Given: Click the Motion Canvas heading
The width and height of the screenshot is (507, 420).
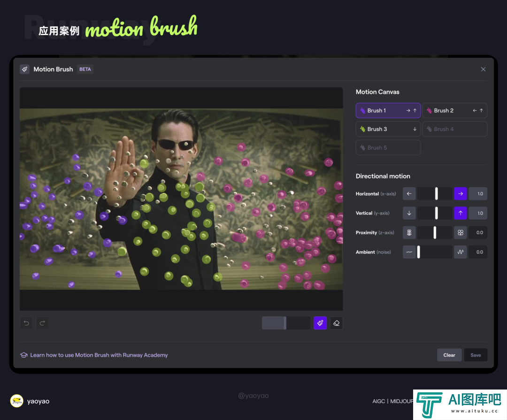Looking at the screenshot, I should [377, 92].
